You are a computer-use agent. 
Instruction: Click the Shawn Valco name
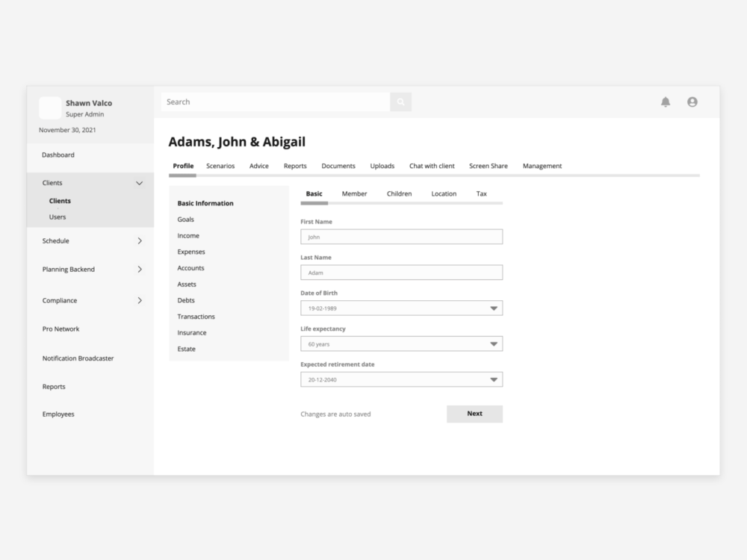pyautogui.click(x=89, y=103)
